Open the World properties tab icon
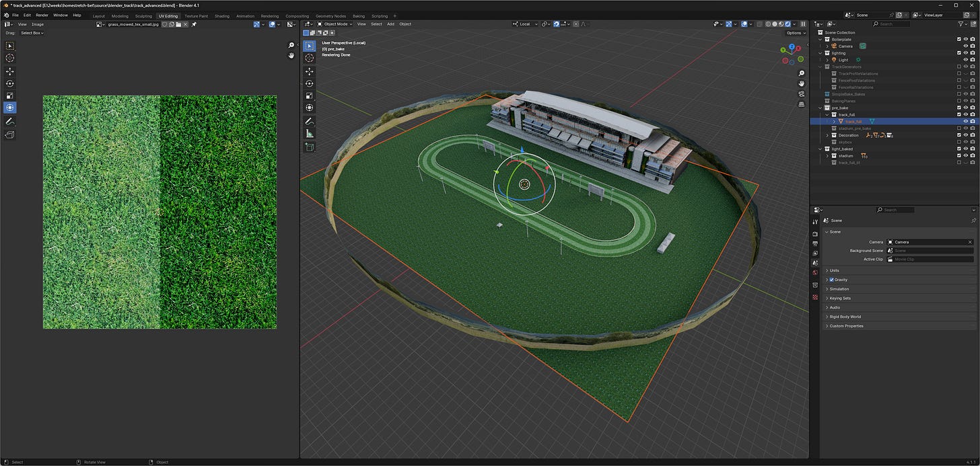The height and width of the screenshot is (466, 980). tap(815, 272)
